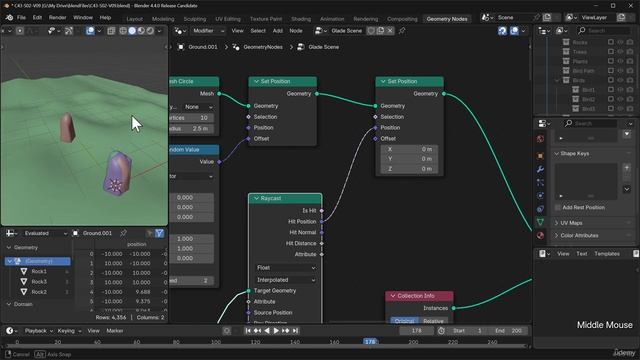Image resolution: width=640 pixels, height=360 pixels.
Task: Open Modifiers properties tab wrench icon
Action: click(540, 169)
